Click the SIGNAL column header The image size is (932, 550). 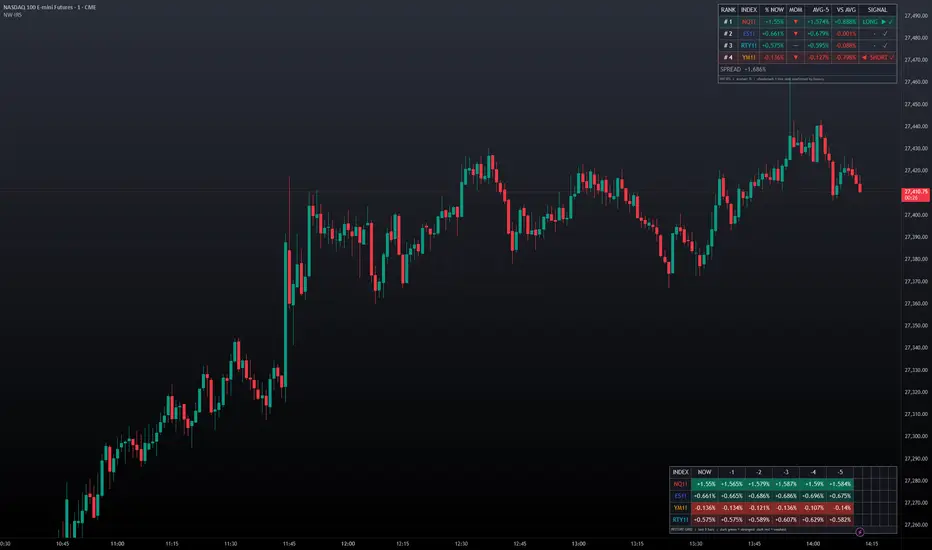point(877,10)
